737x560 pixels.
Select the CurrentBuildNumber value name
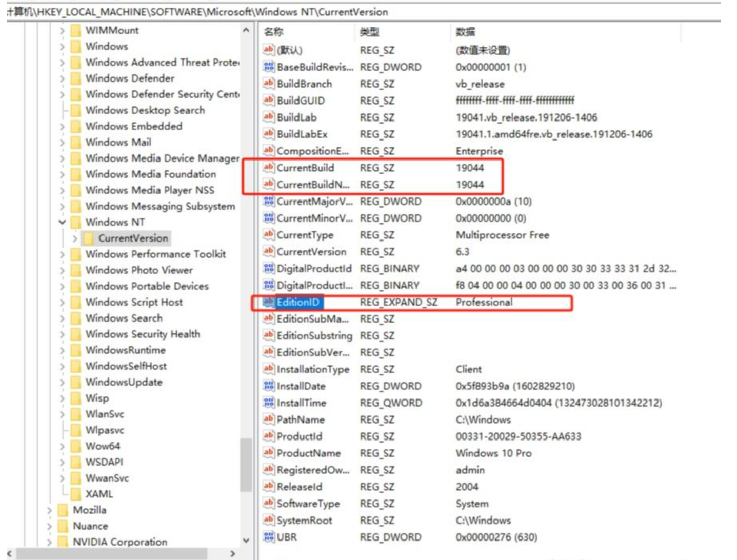tap(313, 185)
